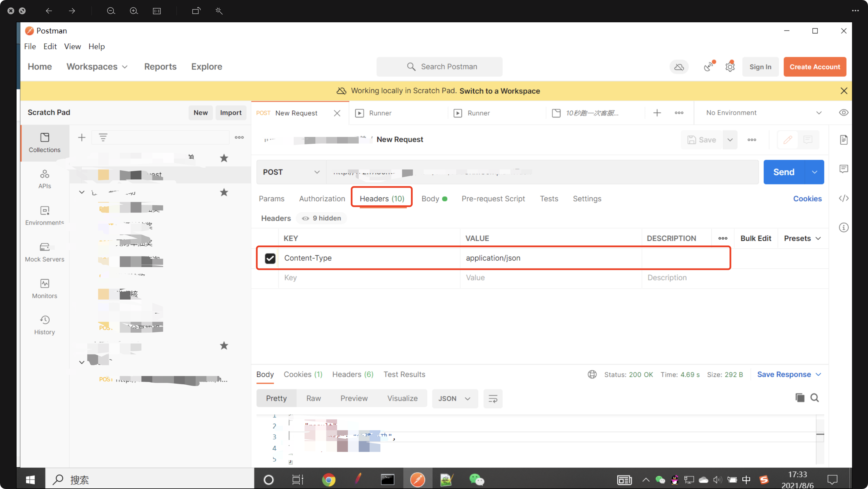Open the capture requests satellite icon
The image size is (868, 489).
click(x=709, y=67)
